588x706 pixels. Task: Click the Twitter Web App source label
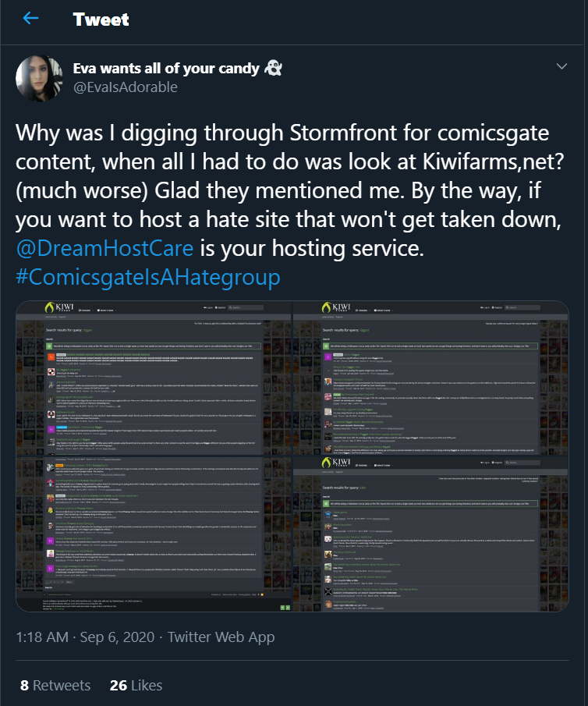click(x=221, y=637)
